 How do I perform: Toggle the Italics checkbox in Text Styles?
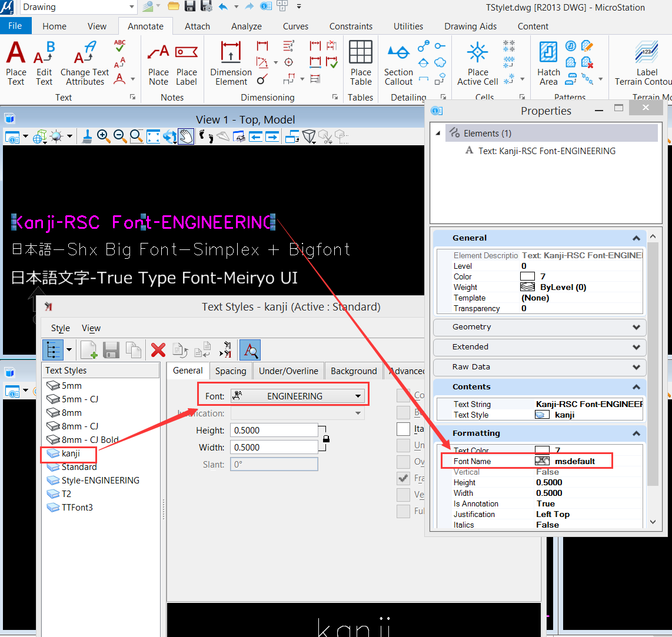tap(403, 429)
